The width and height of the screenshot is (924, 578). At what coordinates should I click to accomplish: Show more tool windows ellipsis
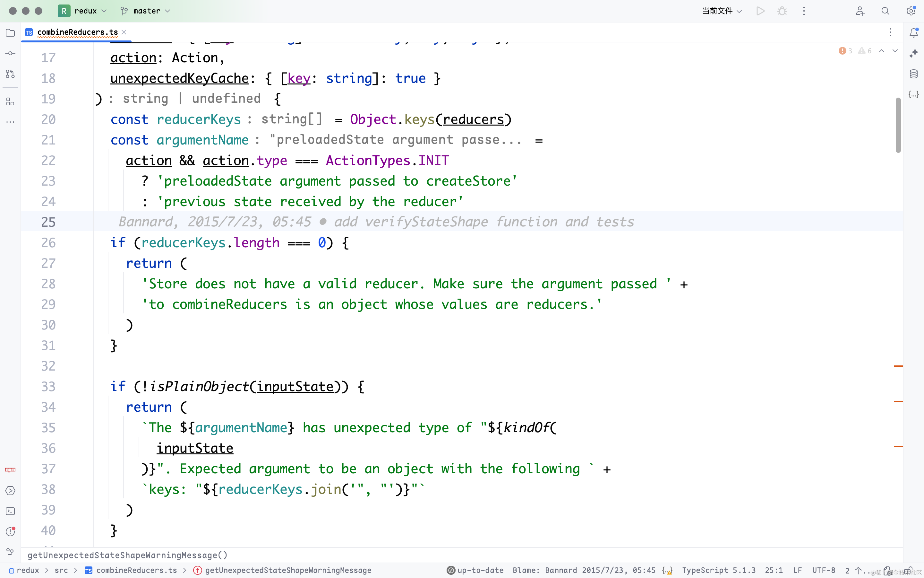coord(10,122)
